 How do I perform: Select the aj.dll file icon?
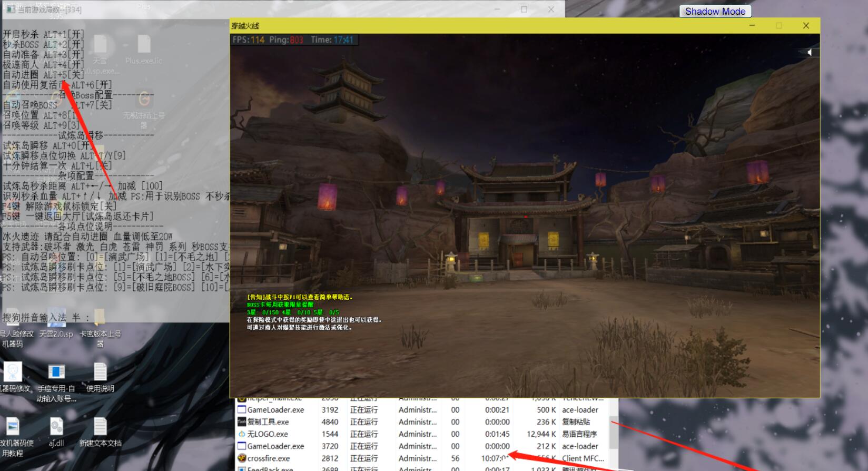56,427
